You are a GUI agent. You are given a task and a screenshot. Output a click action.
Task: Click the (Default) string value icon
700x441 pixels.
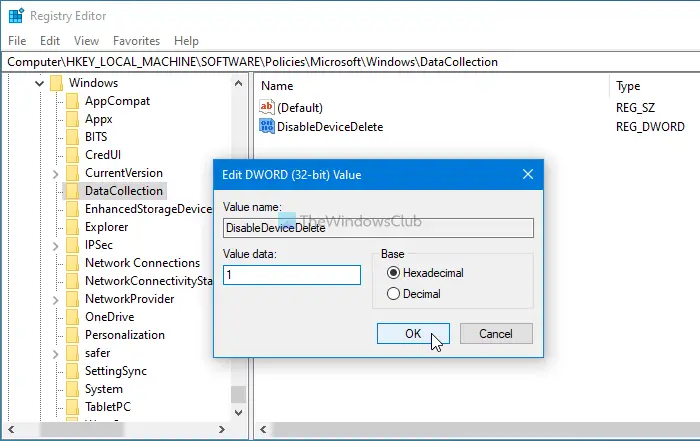click(x=267, y=107)
